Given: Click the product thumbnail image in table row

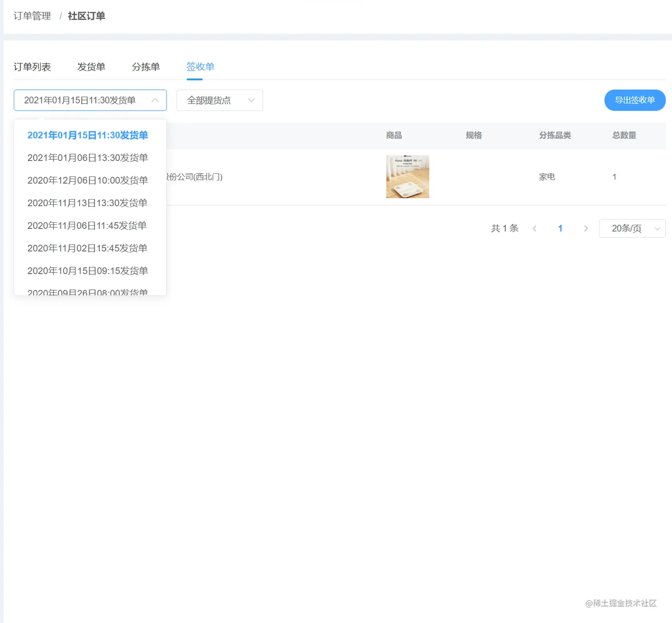Looking at the screenshot, I should tap(408, 176).
